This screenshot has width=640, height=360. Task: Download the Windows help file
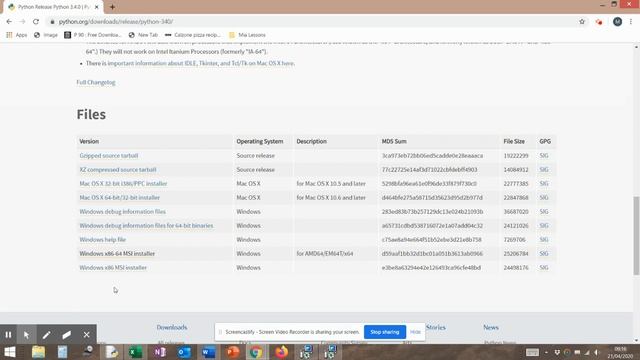[102, 240]
